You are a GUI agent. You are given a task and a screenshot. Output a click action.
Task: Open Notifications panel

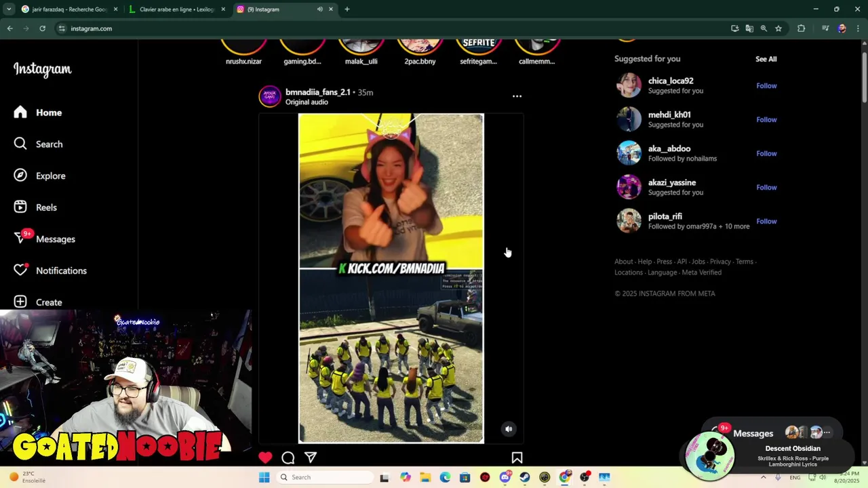50,270
